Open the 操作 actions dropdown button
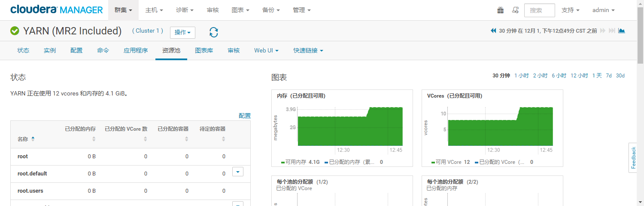This screenshot has width=644, height=206. 182,33
